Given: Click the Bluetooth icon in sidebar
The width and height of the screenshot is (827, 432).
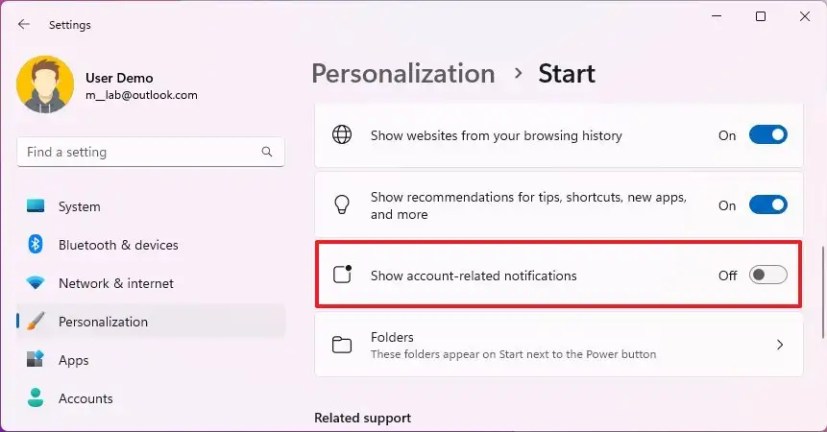Looking at the screenshot, I should click(x=36, y=245).
